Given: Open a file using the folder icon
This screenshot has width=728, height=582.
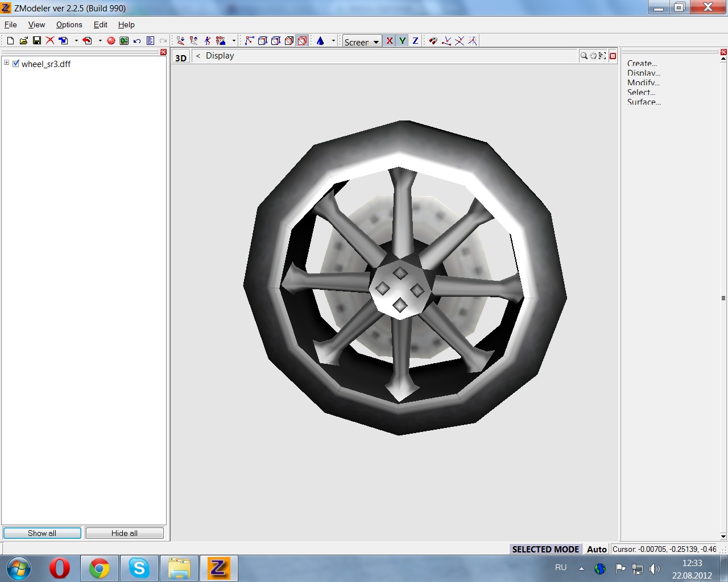Looking at the screenshot, I should point(23,40).
